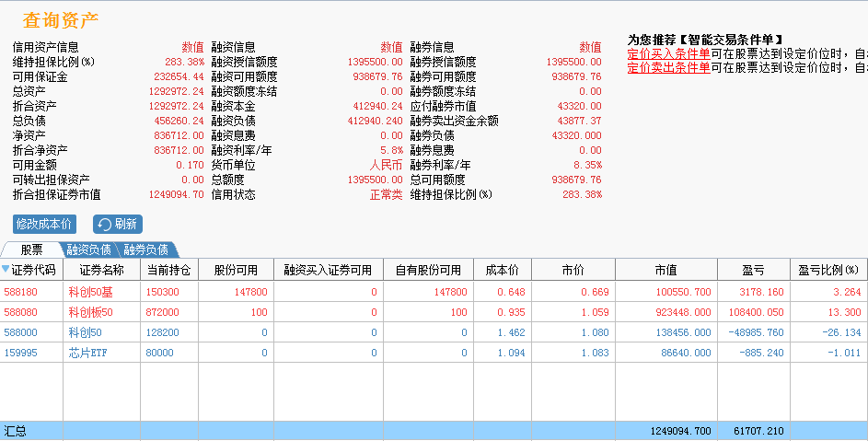The width and height of the screenshot is (868, 441).
Task: Click 货币单位 value 人民币
Action: pyautogui.click(x=386, y=165)
